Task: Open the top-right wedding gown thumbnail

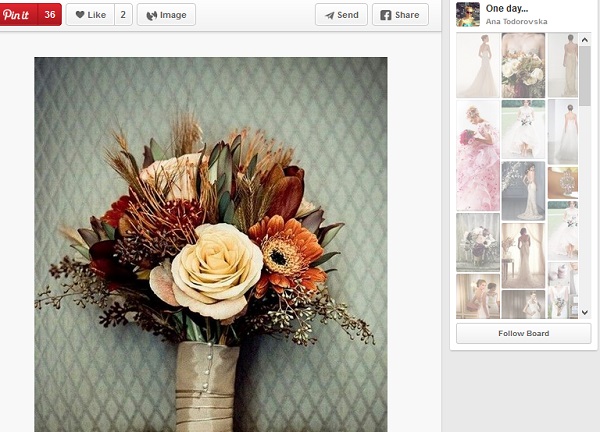Action: pos(562,65)
